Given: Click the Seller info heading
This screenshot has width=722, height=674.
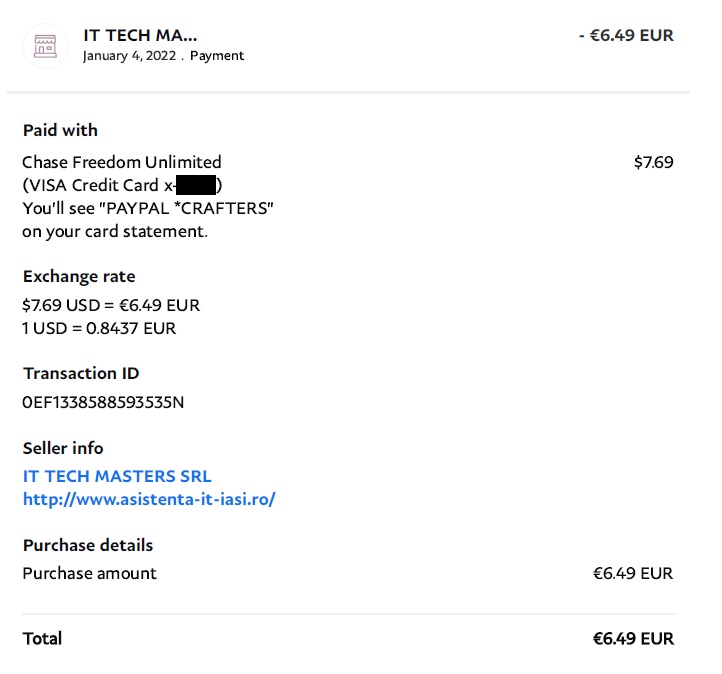Looking at the screenshot, I should click(63, 448).
